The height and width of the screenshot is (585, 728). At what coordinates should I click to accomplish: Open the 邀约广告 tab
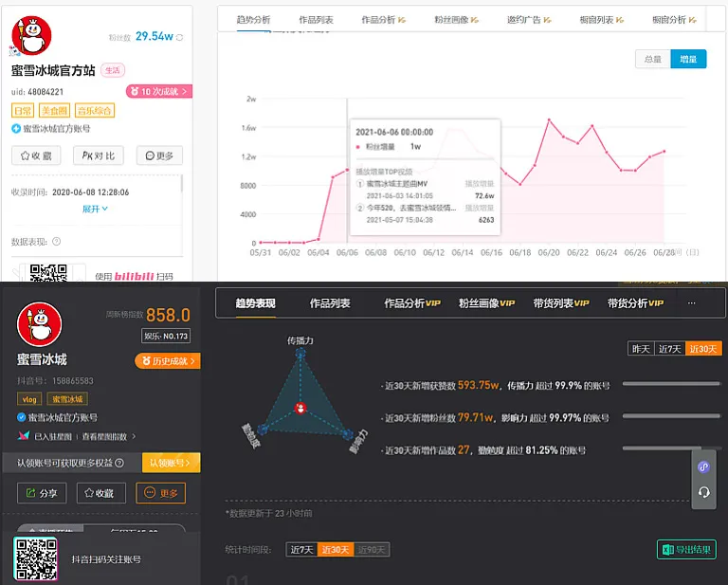529,20
